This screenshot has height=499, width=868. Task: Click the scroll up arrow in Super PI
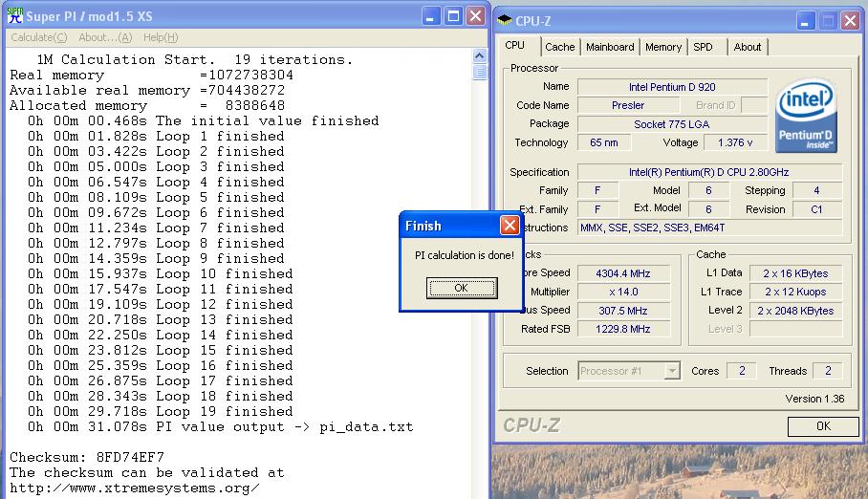479,55
